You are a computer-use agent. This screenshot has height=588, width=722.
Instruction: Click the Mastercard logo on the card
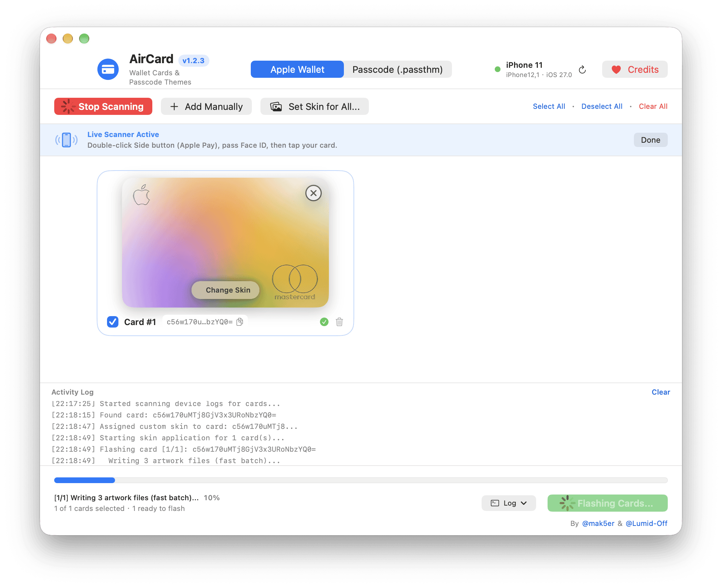pos(295,282)
